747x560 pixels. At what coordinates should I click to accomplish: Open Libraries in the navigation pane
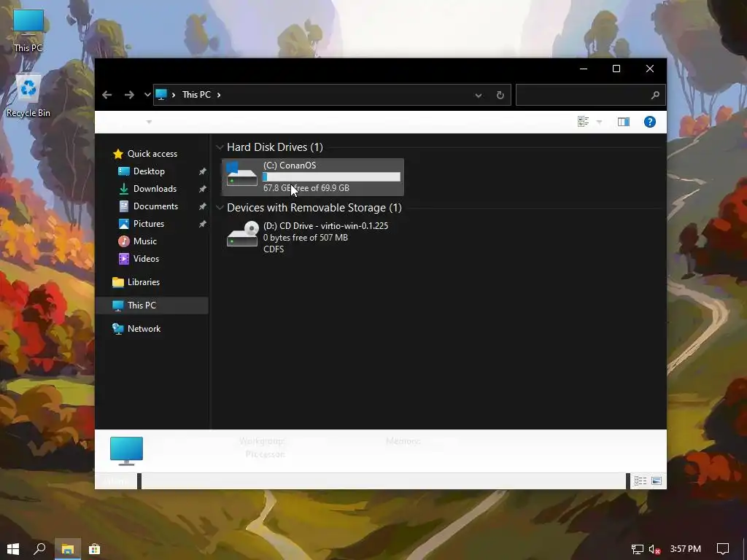pos(143,282)
